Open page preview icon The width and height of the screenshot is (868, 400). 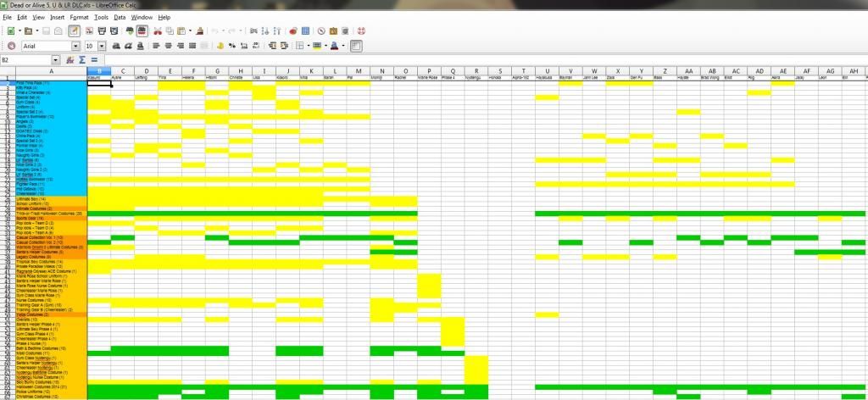pos(114,31)
